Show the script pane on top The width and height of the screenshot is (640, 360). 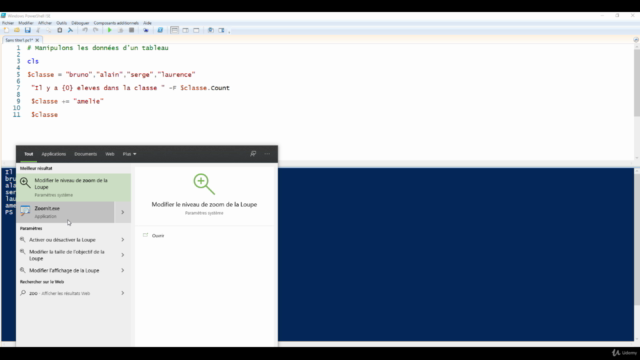174,30
